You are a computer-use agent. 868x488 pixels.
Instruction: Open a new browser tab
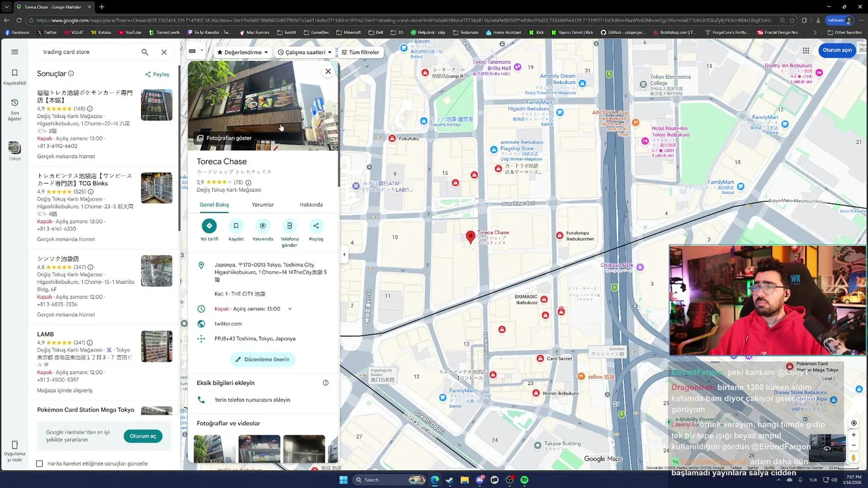(x=102, y=7)
